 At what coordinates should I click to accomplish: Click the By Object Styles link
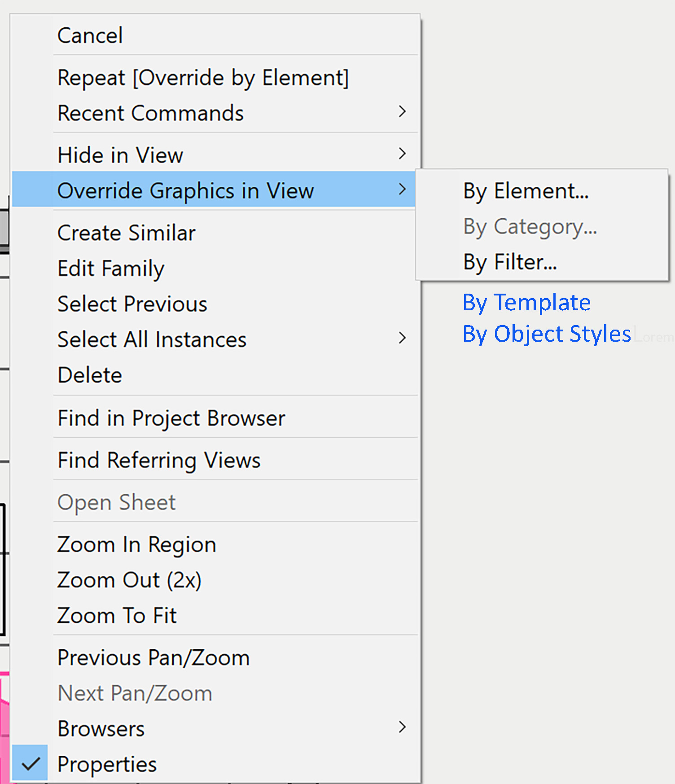point(547,333)
